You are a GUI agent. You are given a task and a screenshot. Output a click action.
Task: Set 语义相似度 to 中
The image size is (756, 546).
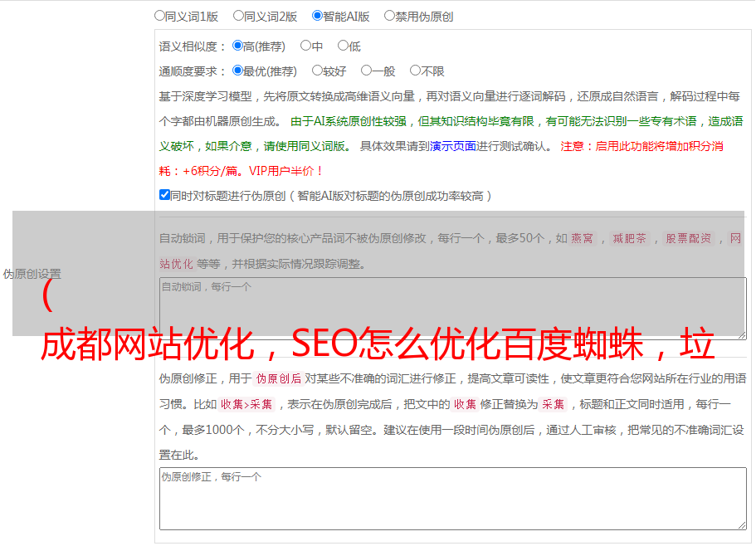click(x=305, y=46)
